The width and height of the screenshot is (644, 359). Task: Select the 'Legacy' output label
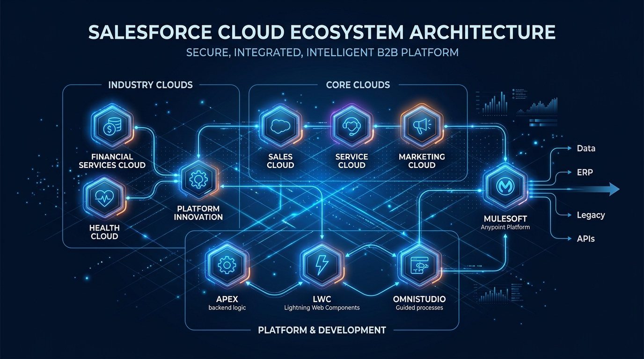tap(591, 215)
